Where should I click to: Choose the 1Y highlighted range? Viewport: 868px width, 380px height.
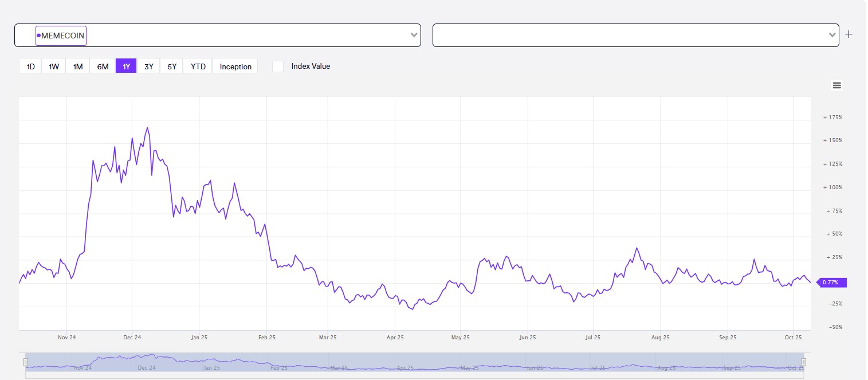tap(126, 66)
